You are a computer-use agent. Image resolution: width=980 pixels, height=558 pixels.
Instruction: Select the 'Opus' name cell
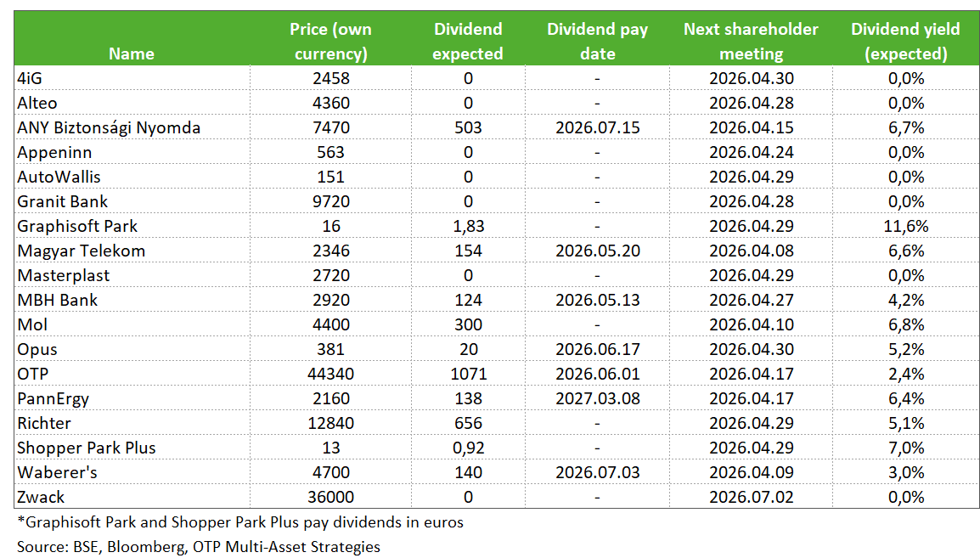pos(132,349)
